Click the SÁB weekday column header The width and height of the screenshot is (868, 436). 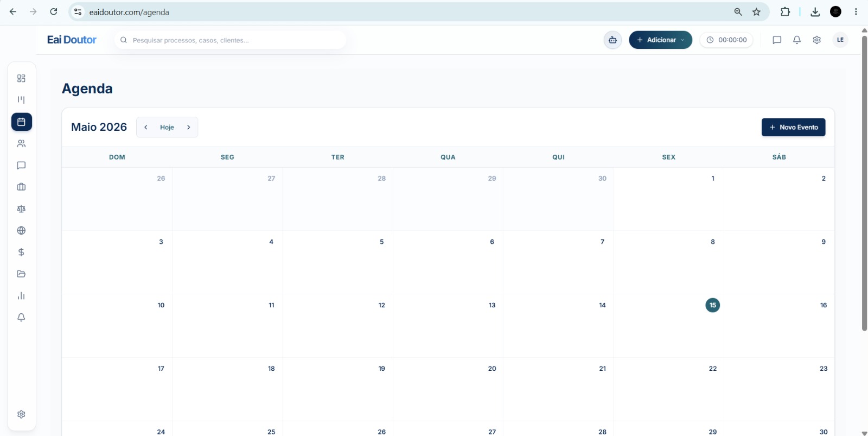tap(779, 157)
